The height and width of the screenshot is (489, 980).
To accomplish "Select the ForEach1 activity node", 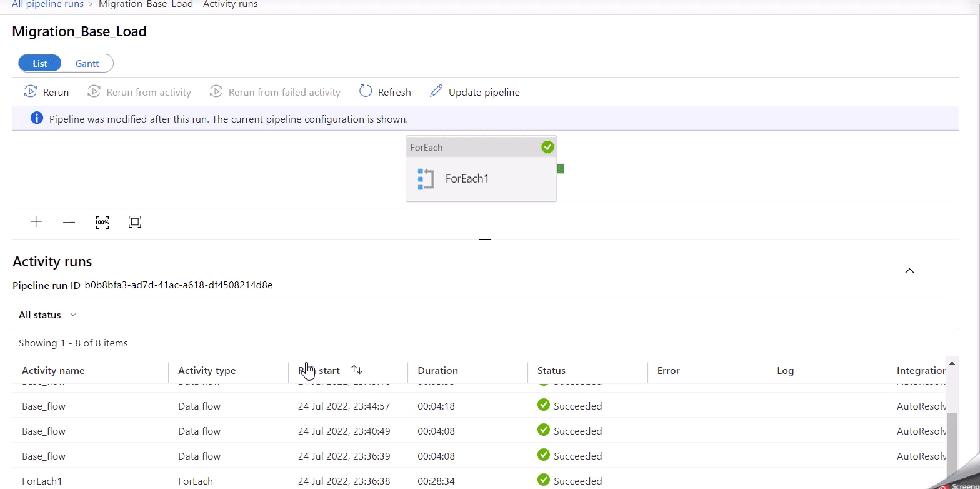I will click(481, 169).
